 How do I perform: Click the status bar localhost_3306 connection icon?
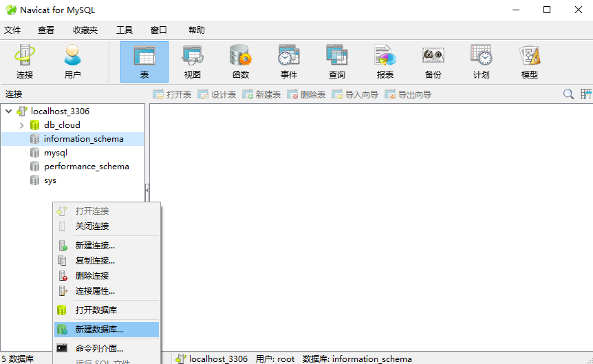click(x=181, y=358)
